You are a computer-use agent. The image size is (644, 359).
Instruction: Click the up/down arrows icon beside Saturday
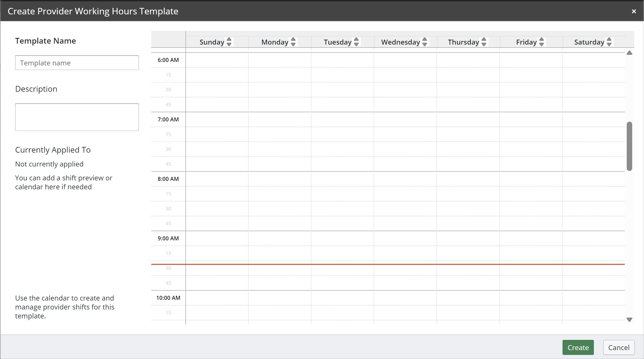(x=609, y=42)
